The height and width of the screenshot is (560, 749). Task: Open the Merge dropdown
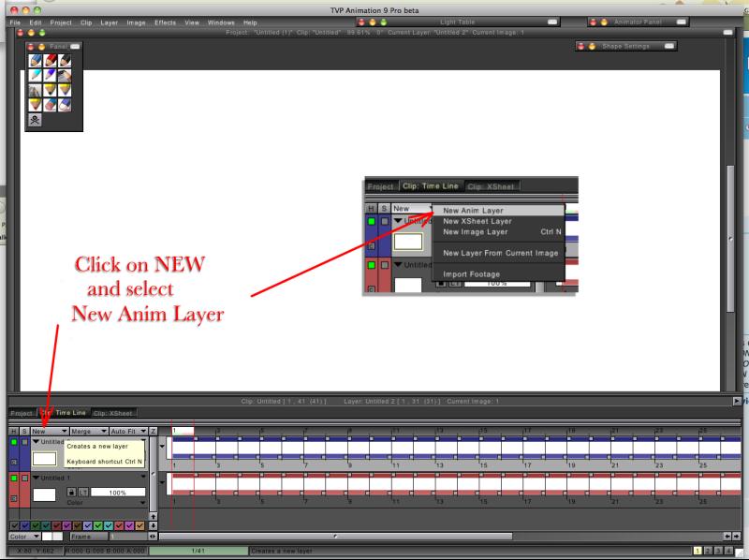tap(89, 431)
